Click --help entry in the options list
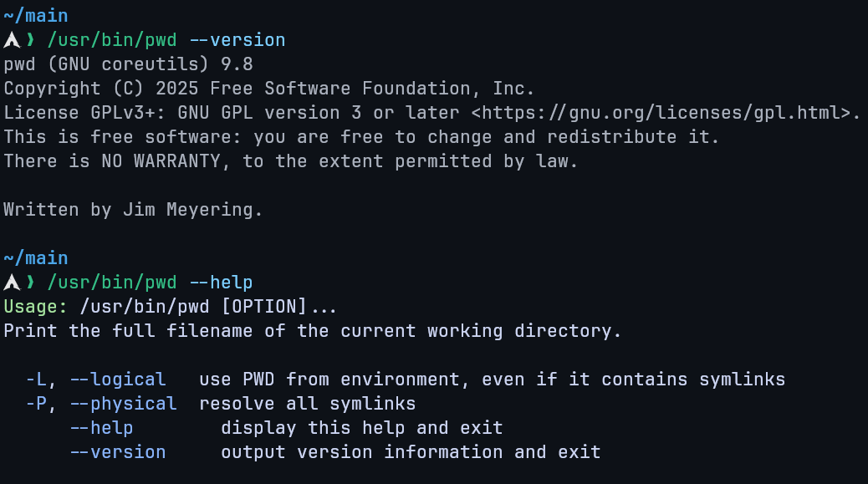Viewport: 868px width, 484px height. [101, 428]
